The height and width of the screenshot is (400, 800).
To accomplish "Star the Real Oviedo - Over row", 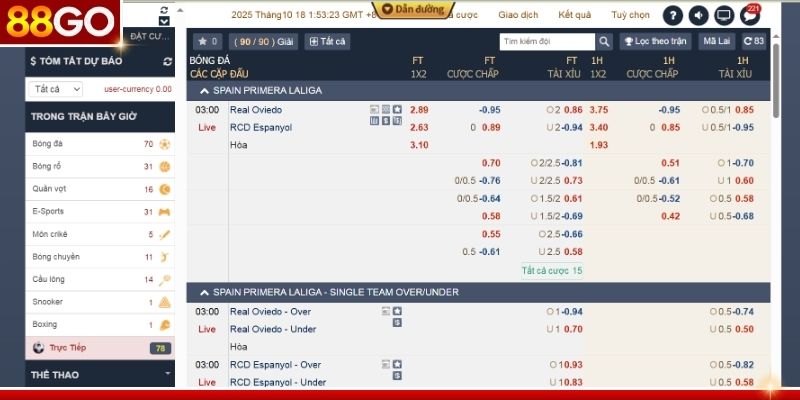I will click(x=397, y=311).
